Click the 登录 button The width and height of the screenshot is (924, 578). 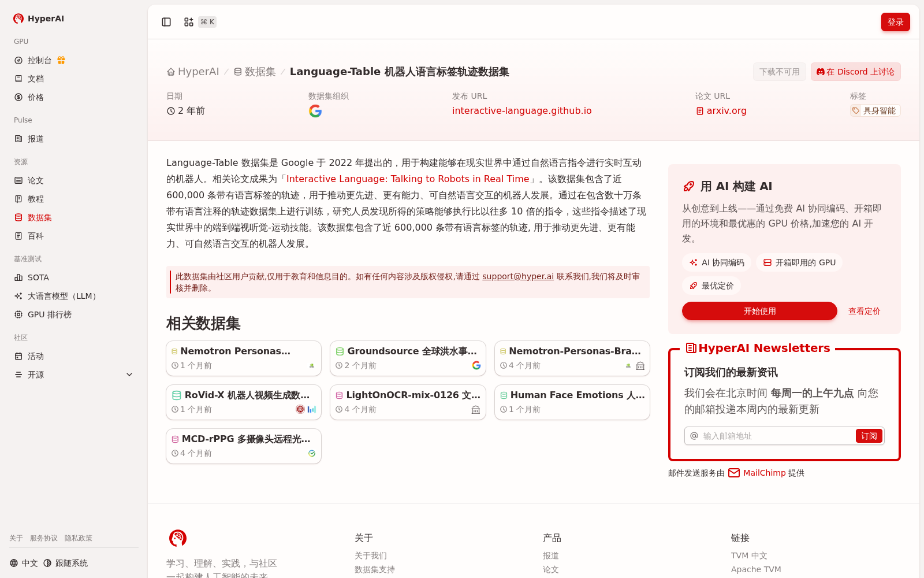896,22
